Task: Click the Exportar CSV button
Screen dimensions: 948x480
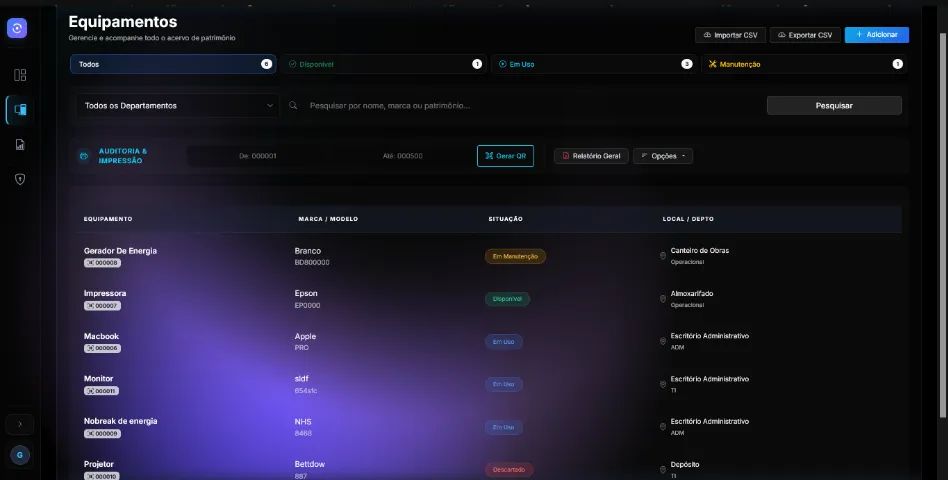Action: (805, 35)
